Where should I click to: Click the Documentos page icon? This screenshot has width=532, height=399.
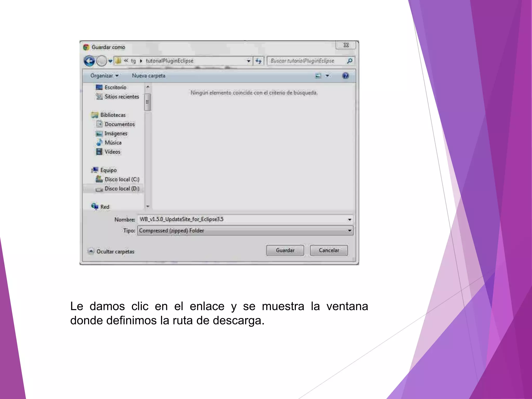[99, 124]
